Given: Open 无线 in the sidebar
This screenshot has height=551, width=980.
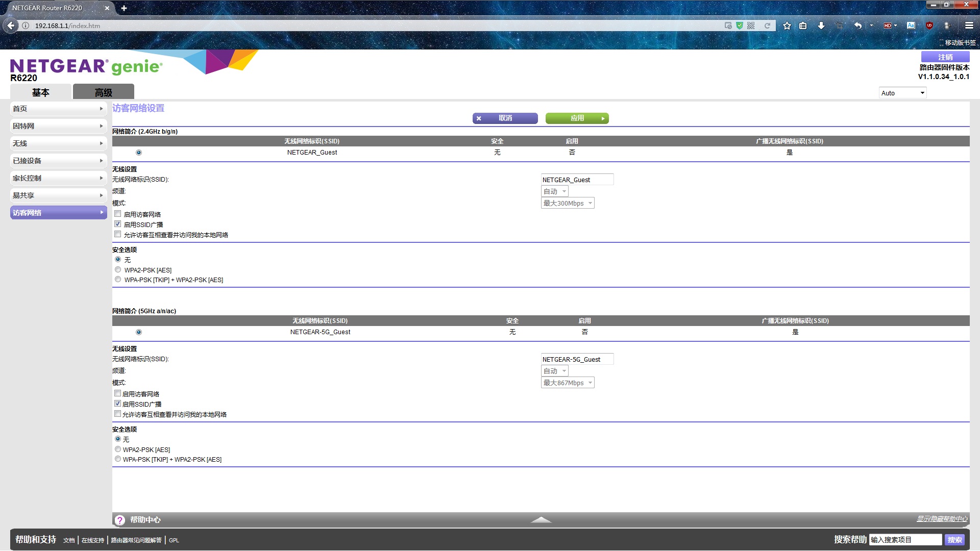Looking at the screenshot, I should [x=58, y=143].
